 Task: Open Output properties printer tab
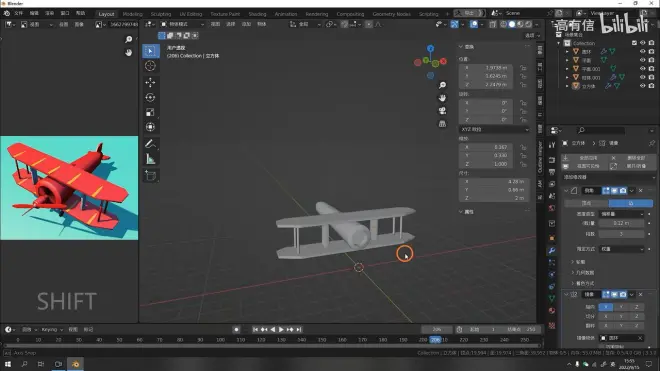tap(552, 172)
